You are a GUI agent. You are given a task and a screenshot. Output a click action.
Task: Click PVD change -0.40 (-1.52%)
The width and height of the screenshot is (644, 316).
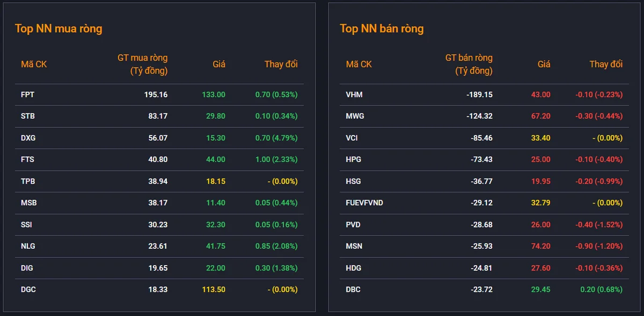[599, 225]
